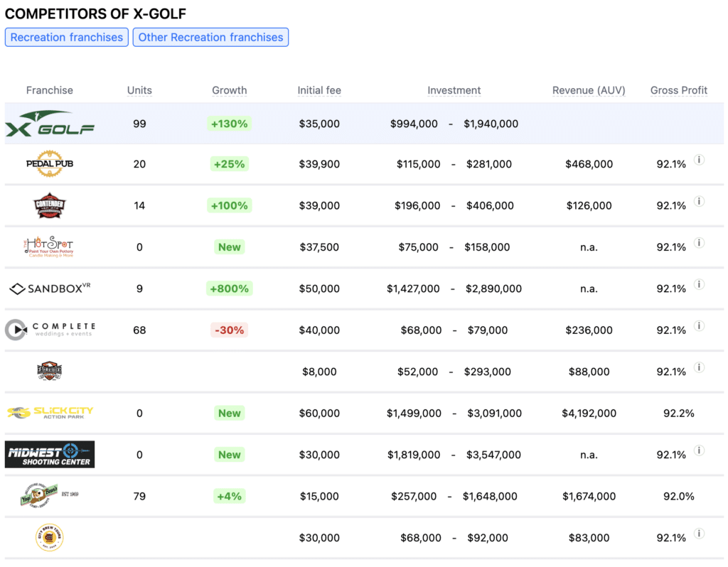Click the Revenue (AUV) column header
The height and width of the screenshot is (567, 728).
point(589,90)
